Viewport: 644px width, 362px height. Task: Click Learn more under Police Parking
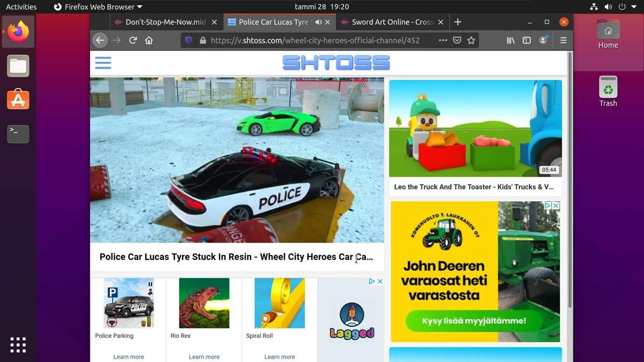coord(129,357)
